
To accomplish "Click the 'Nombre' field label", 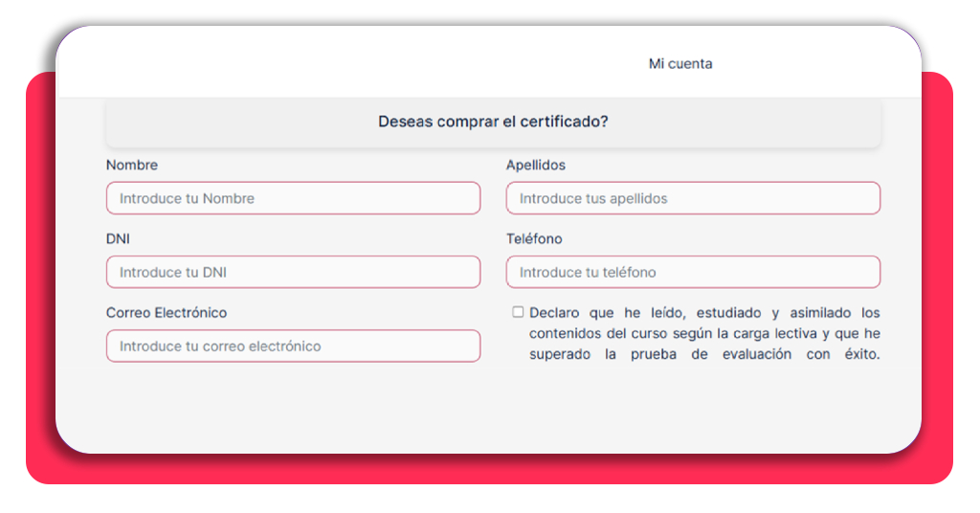I will (x=132, y=165).
